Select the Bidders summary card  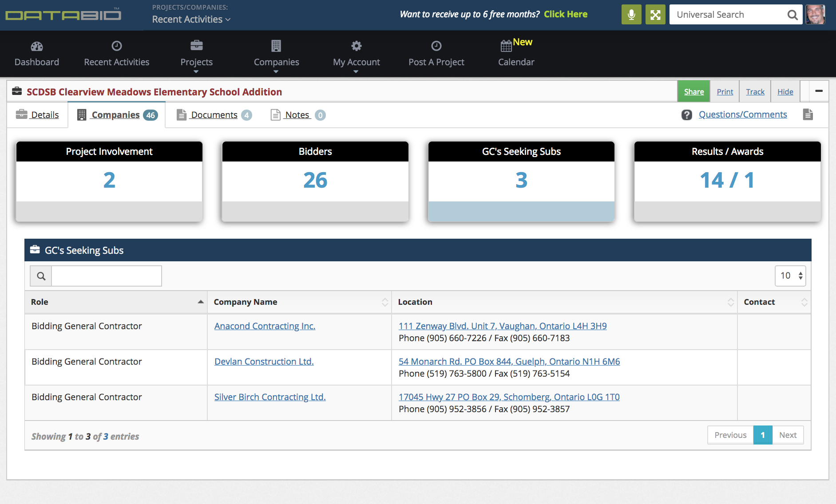(315, 181)
